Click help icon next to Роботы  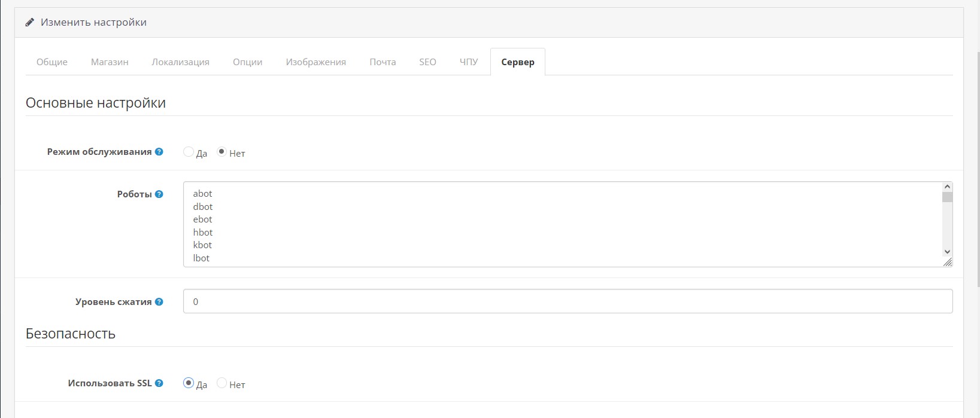pos(159,194)
